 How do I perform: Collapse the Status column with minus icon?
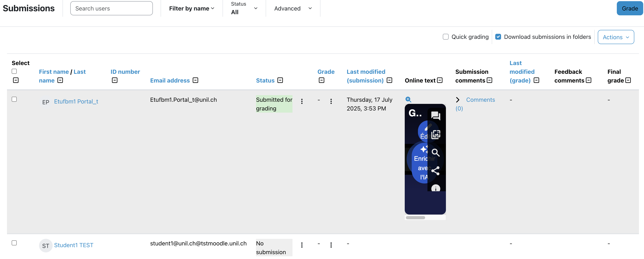click(x=280, y=80)
